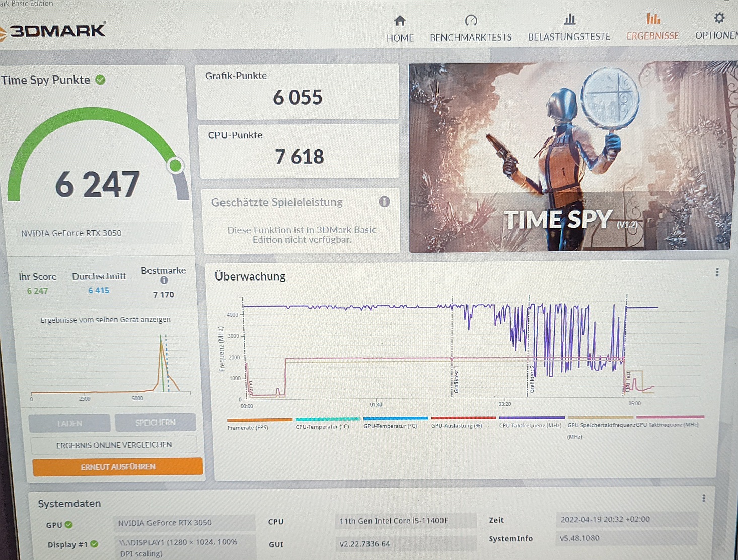The height and width of the screenshot is (560, 738).
Task: Click green checkmark beside Time Spy Punkte
Action: click(100, 80)
